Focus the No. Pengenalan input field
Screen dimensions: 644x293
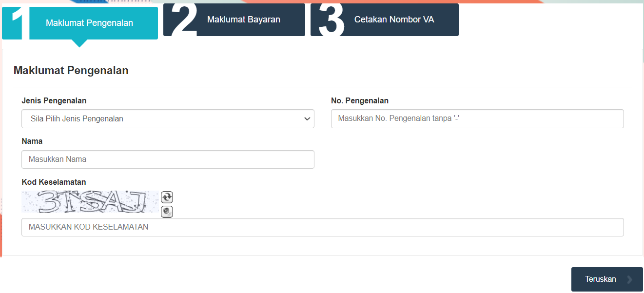477,118
